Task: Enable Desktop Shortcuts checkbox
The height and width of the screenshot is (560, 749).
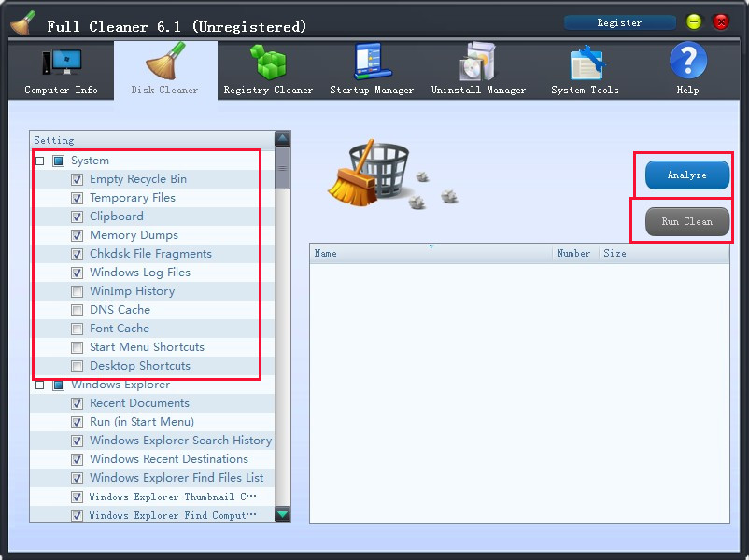Action: [77, 366]
